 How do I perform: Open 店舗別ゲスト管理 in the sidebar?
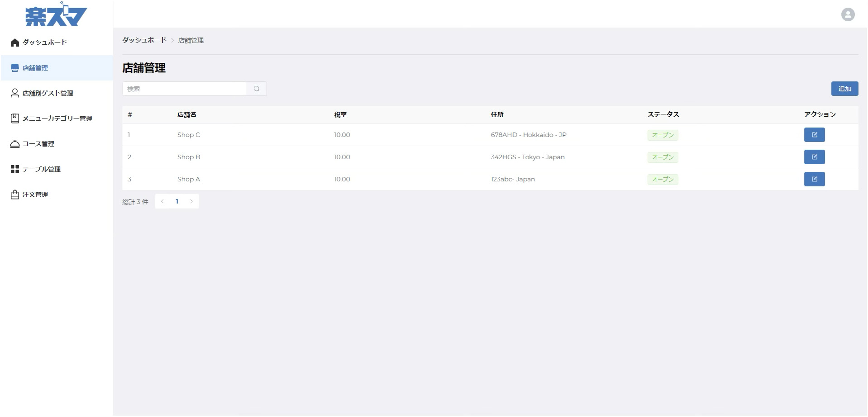click(x=48, y=93)
